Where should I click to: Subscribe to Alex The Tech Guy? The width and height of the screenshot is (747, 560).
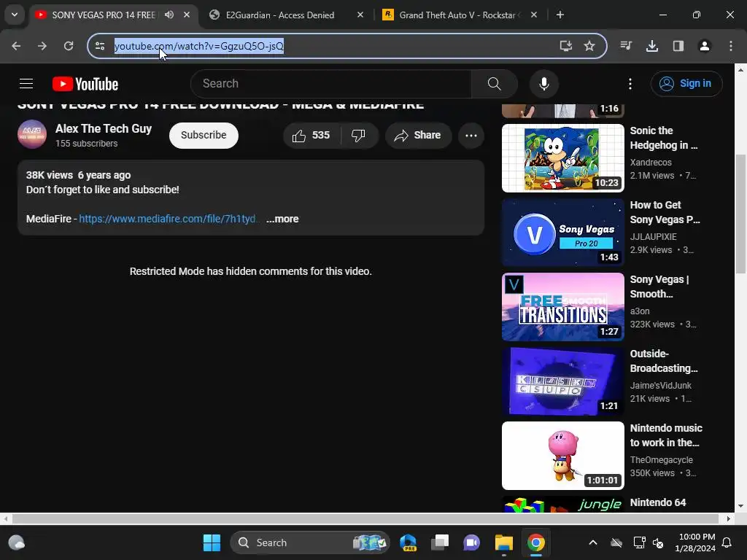click(x=204, y=135)
